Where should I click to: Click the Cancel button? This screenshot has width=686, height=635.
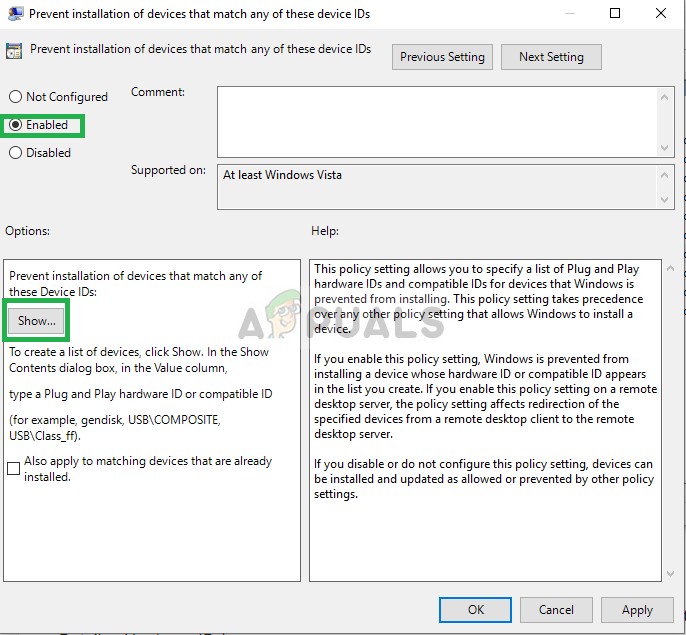pyautogui.click(x=556, y=610)
